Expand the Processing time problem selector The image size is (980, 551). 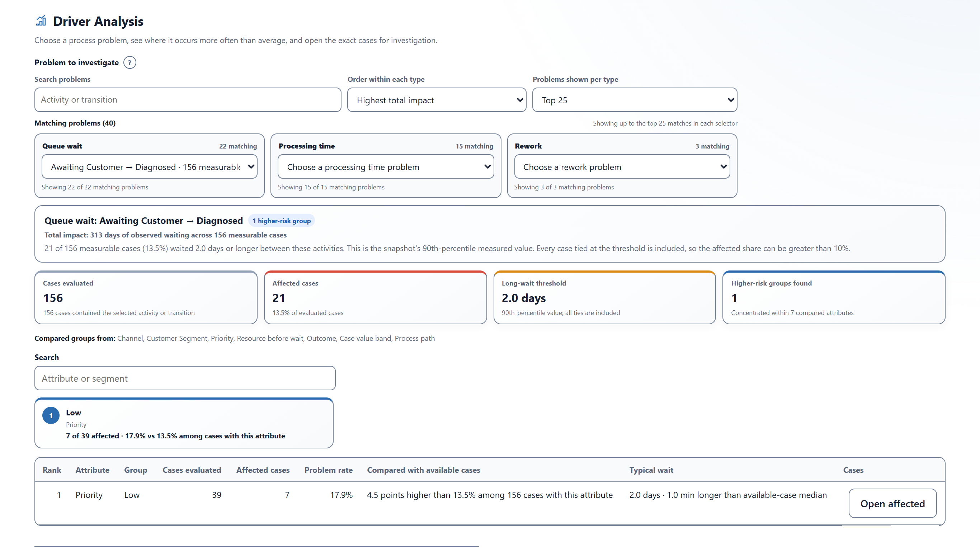pyautogui.click(x=385, y=167)
